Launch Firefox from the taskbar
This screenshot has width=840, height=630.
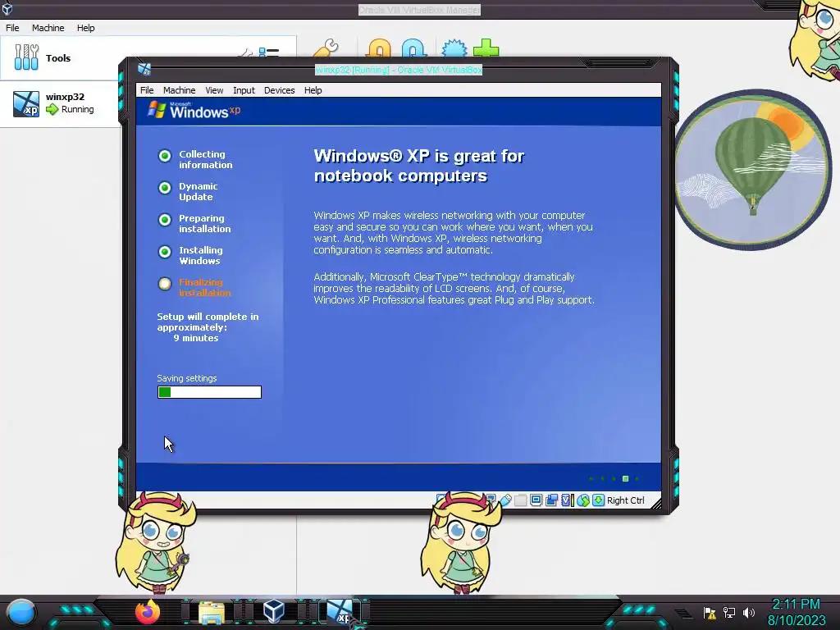point(148,611)
